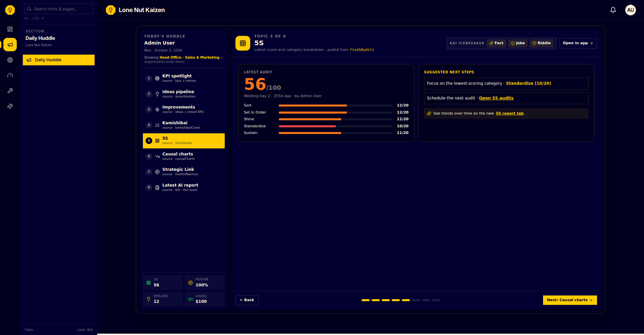
Task: Click the last progress dot in pager
Action: (436, 300)
